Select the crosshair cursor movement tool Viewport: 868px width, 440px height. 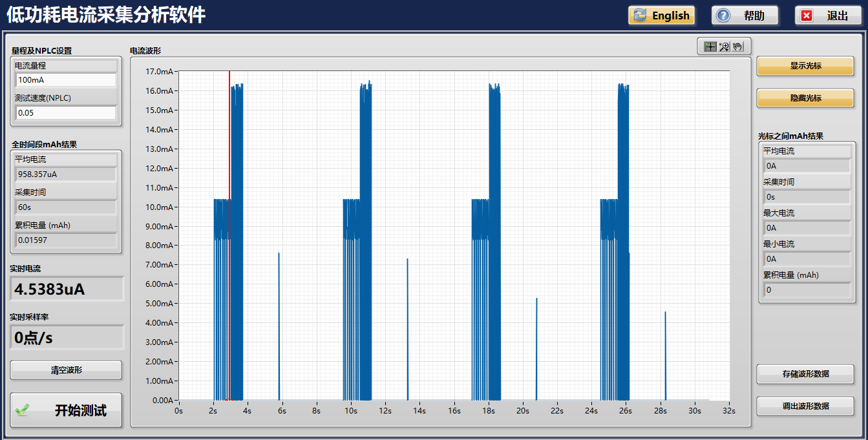pos(710,47)
